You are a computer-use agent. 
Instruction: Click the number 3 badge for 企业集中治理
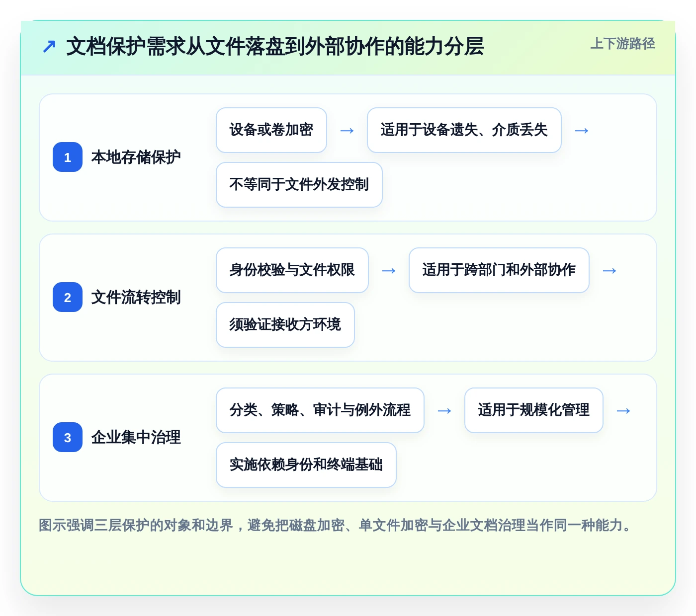(68, 437)
